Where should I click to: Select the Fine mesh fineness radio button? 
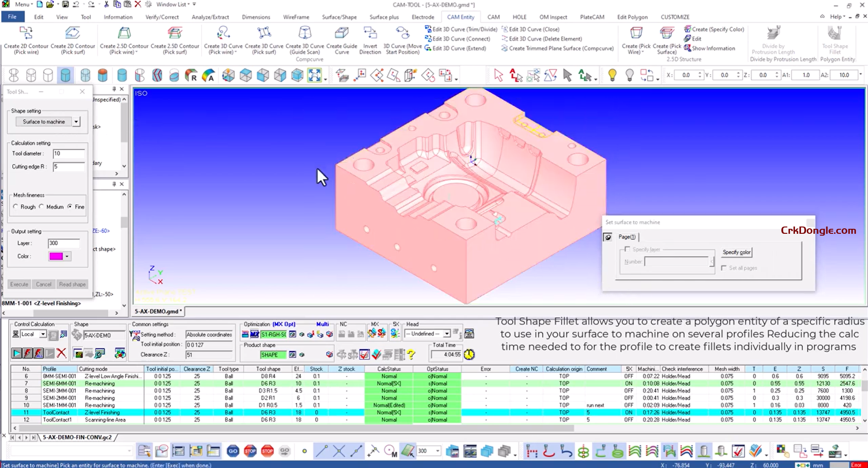tap(71, 207)
